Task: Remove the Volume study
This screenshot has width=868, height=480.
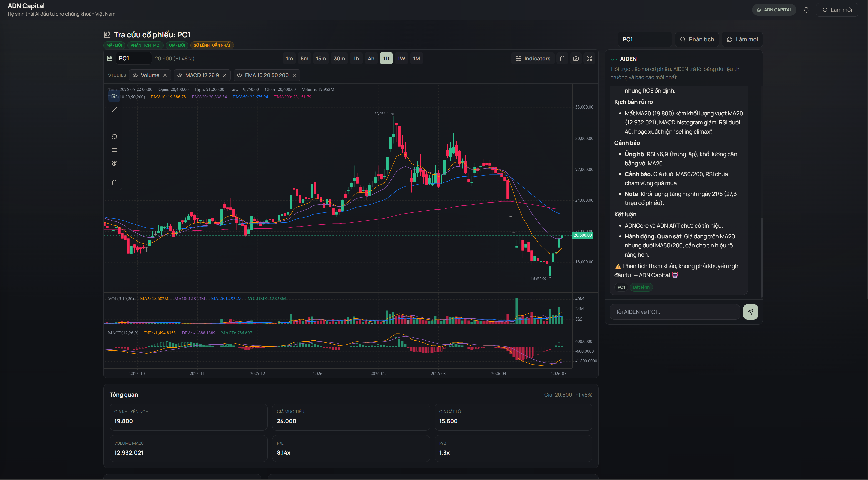Action: [x=165, y=75]
